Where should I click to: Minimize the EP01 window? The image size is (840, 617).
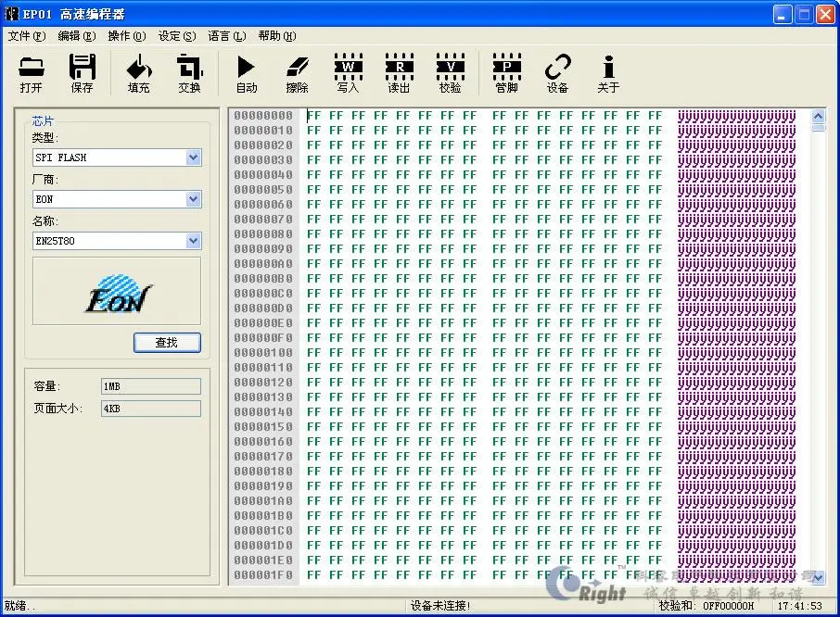[x=783, y=15]
